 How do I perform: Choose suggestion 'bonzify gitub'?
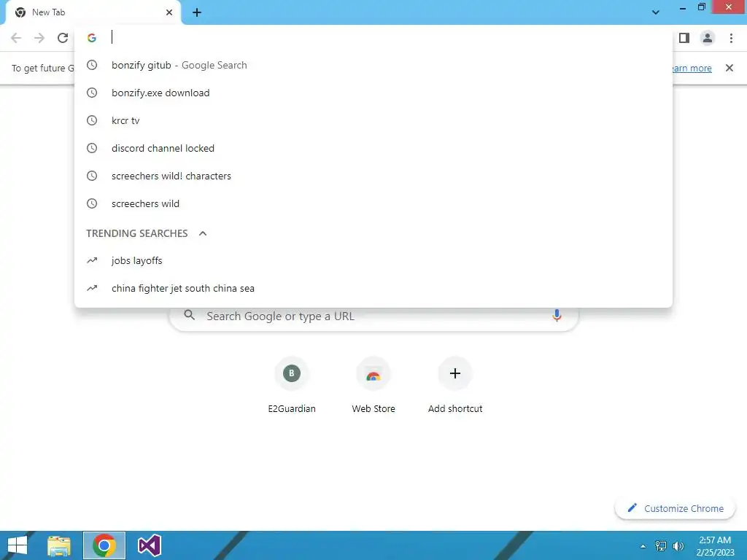tap(373, 65)
